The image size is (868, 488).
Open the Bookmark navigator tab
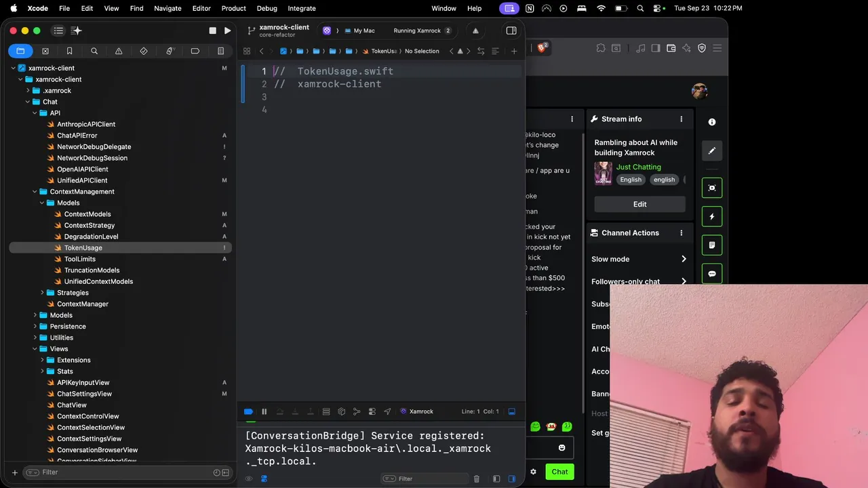(69, 51)
